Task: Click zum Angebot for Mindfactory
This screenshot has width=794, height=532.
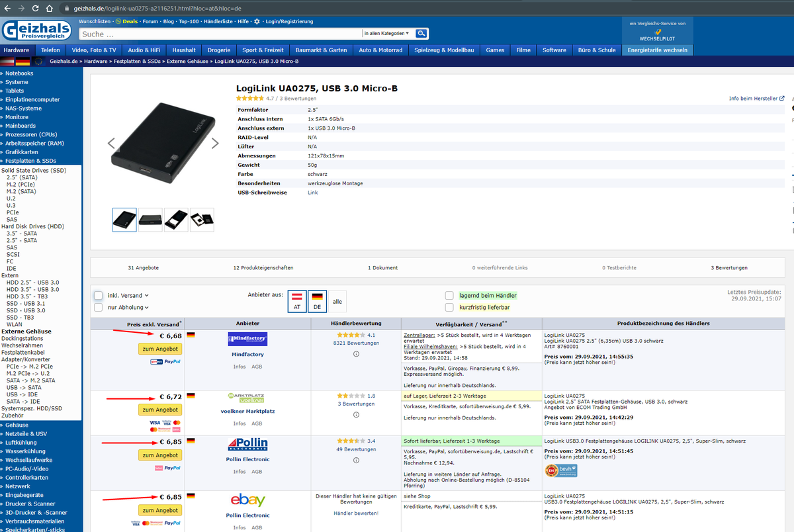Action: [159, 349]
